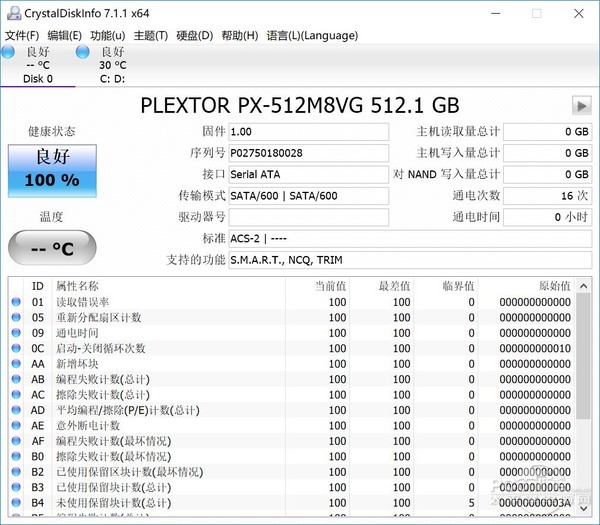
Task: Open the 主题(T) menu
Action: 150,36
